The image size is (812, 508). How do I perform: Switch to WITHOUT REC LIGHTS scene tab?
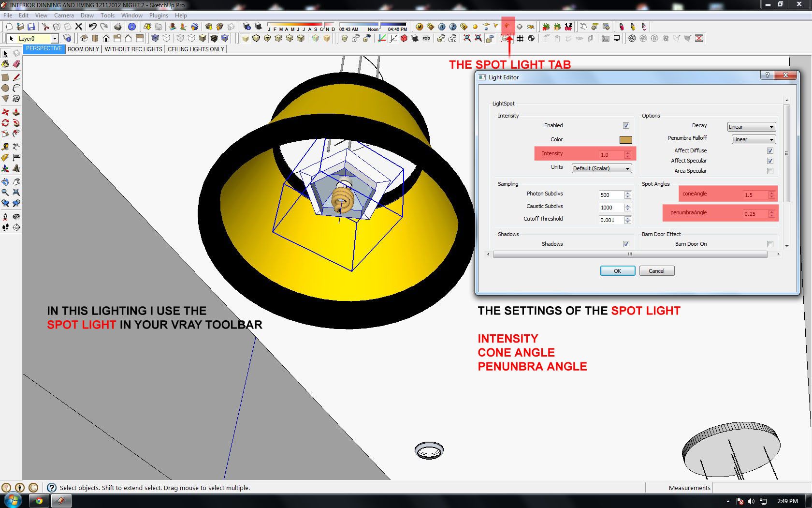click(133, 49)
